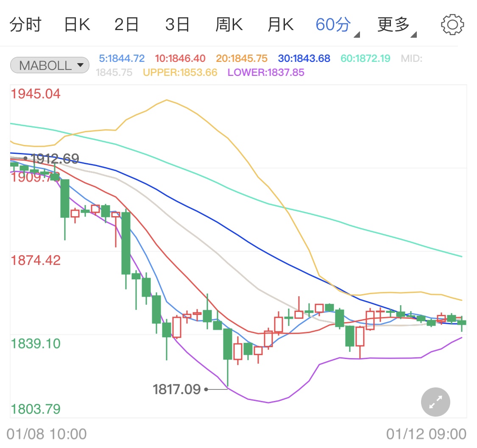477x448 pixels.
Task: Tap the fullscreen expand icon
Action: (x=435, y=401)
